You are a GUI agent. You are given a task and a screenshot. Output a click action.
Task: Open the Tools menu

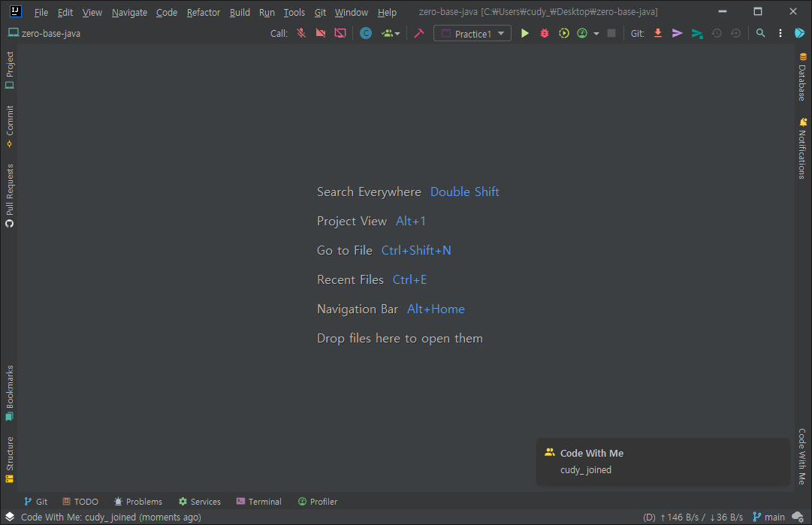(294, 12)
